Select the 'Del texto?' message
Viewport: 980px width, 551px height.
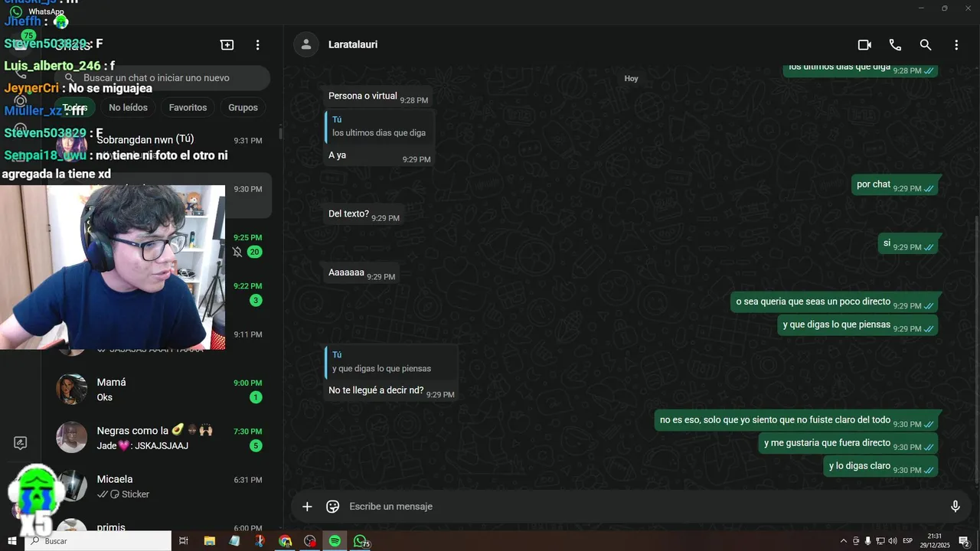point(364,214)
